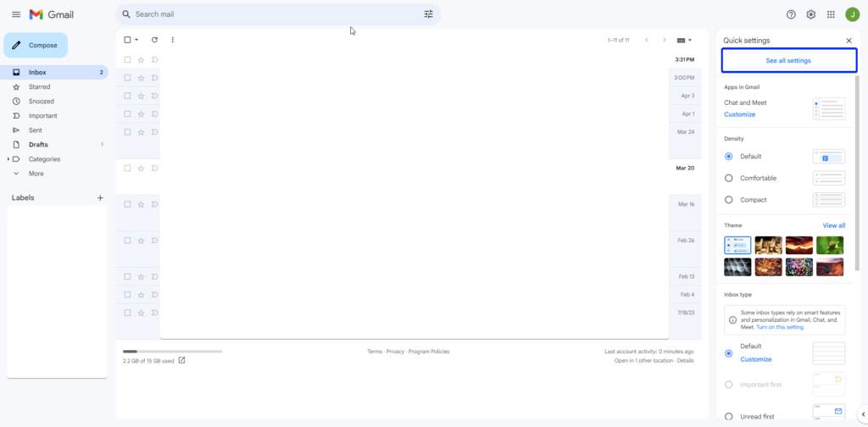Image resolution: width=868 pixels, height=427 pixels.
Task: Open the Starred folder
Action: [39, 87]
